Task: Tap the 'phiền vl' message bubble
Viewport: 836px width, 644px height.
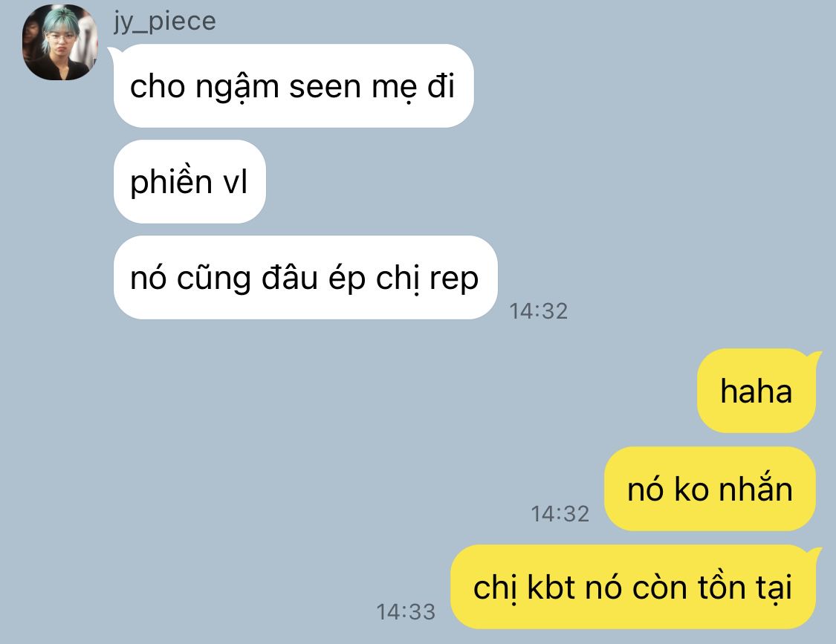Action: click(x=189, y=182)
